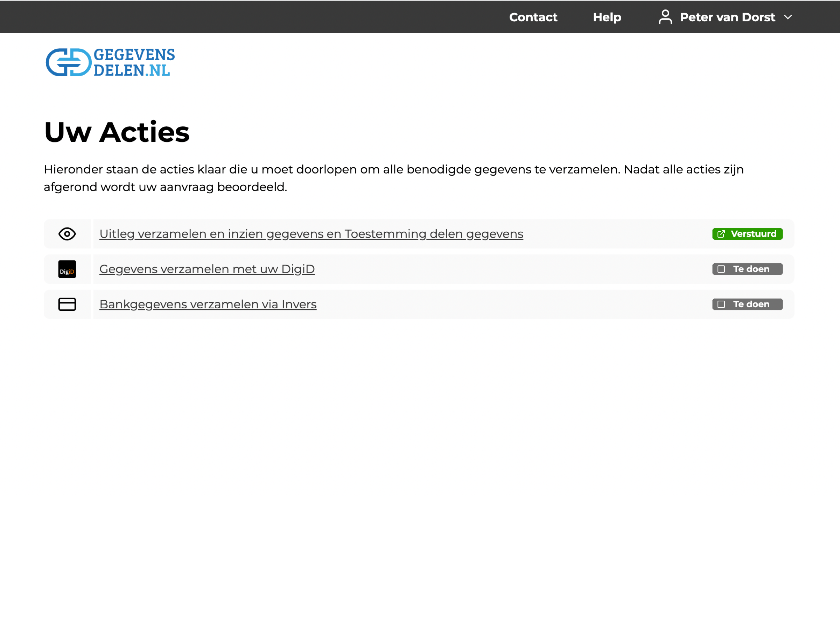The height and width of the screenshot is (630, 840).
Task: Click the bank card icon
Action: point(67,304)
